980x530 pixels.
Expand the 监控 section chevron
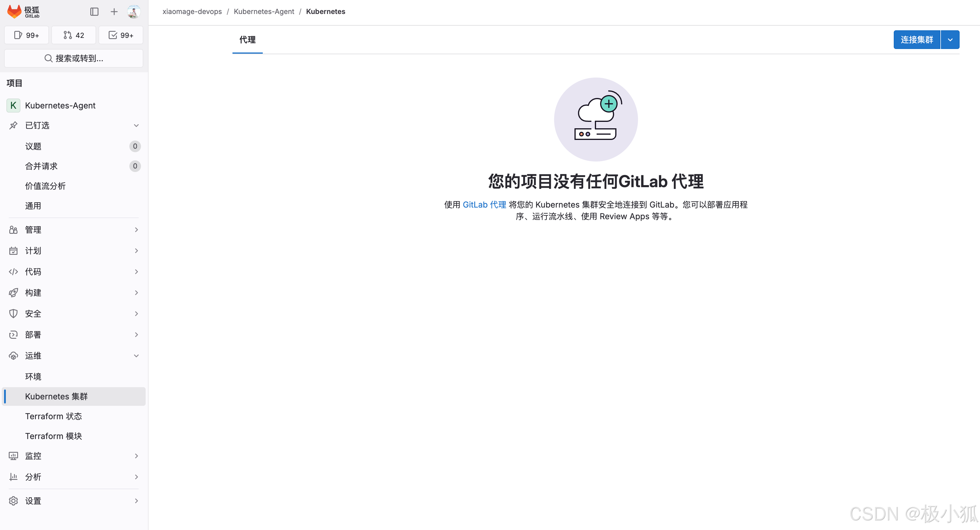pyautogui.click(x=136, y=456)
